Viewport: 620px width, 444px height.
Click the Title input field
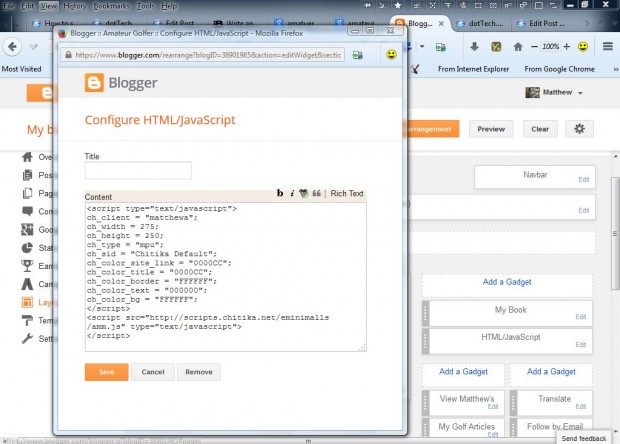tap(138, 170)
